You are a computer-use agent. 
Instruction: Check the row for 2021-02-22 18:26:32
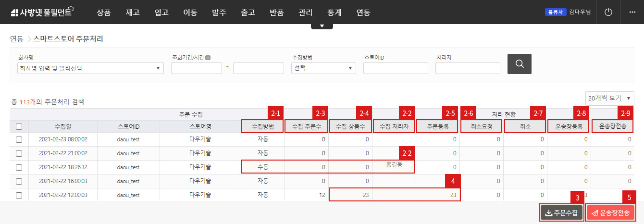tap(19, 167)
